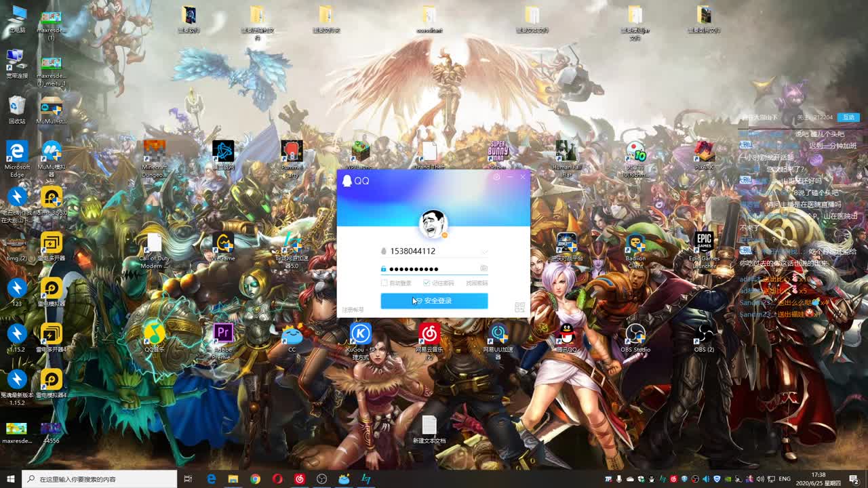Screen dimensions: 868x488
Task: Select the PixARK desktop icon
Action: 704,155
